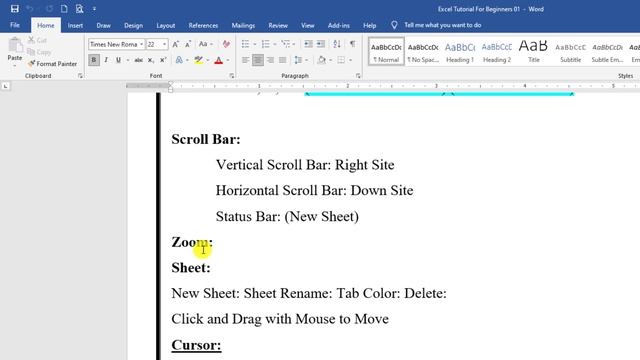The width and height of the screenshot is (640, 360).
Task: Switch to the Mailings tab
Action: click(243, 25)
